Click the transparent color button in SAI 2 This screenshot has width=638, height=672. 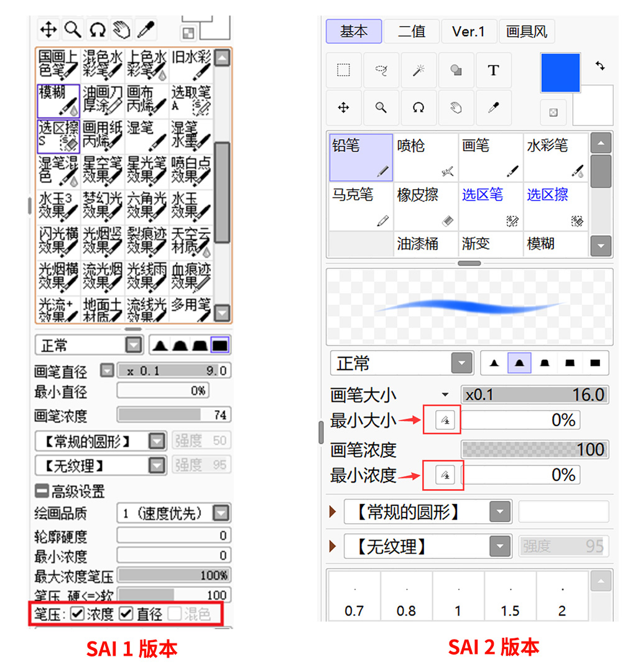click(x=553, y=112)
